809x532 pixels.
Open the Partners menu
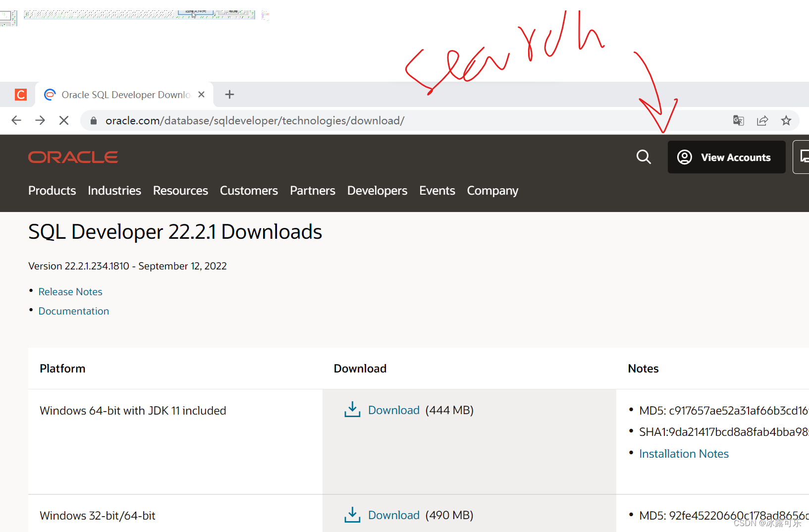[313, 191]
